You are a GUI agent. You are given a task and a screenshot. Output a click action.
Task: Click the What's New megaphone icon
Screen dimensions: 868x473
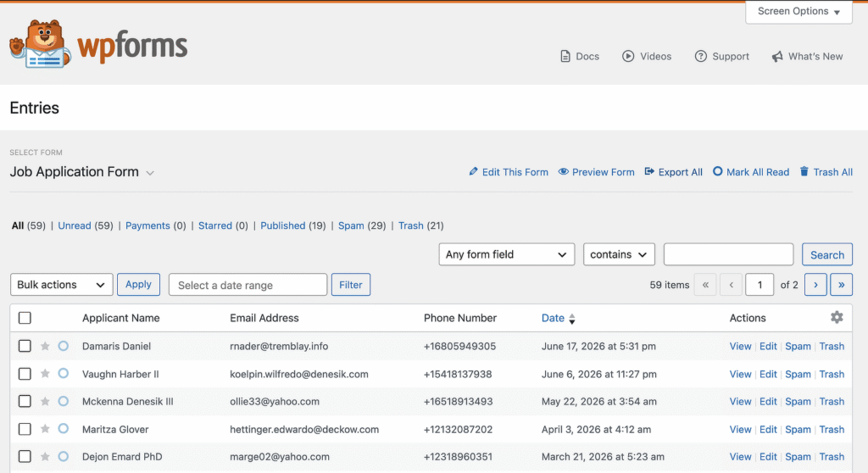[x=777, y=57]
